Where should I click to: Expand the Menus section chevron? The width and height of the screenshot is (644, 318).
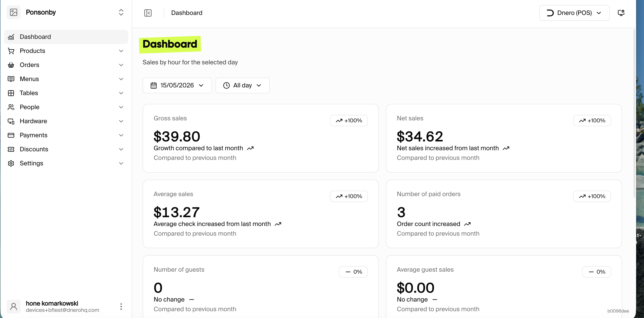point(121,79)
